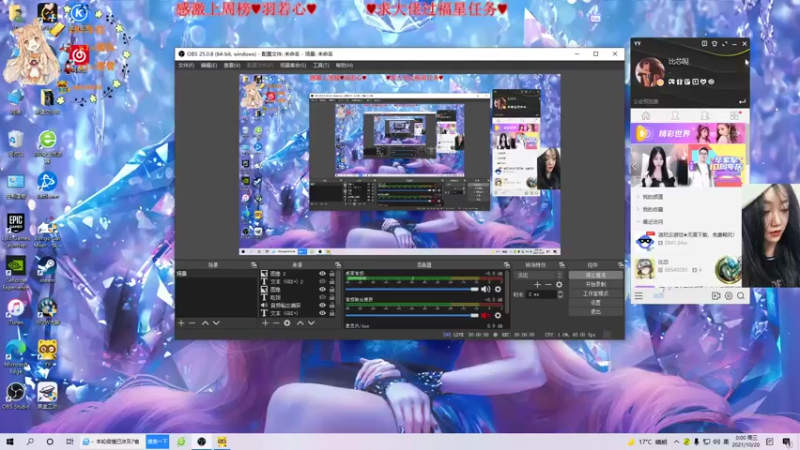Open iTunes desktop icon
Screen dimensions: 800x450
(x=16, y=312)
